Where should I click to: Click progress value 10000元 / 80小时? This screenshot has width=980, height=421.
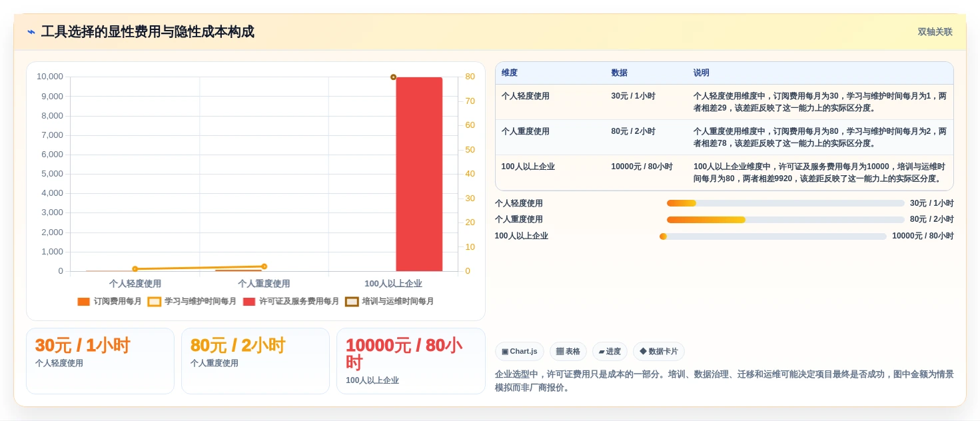pos(923,236)
